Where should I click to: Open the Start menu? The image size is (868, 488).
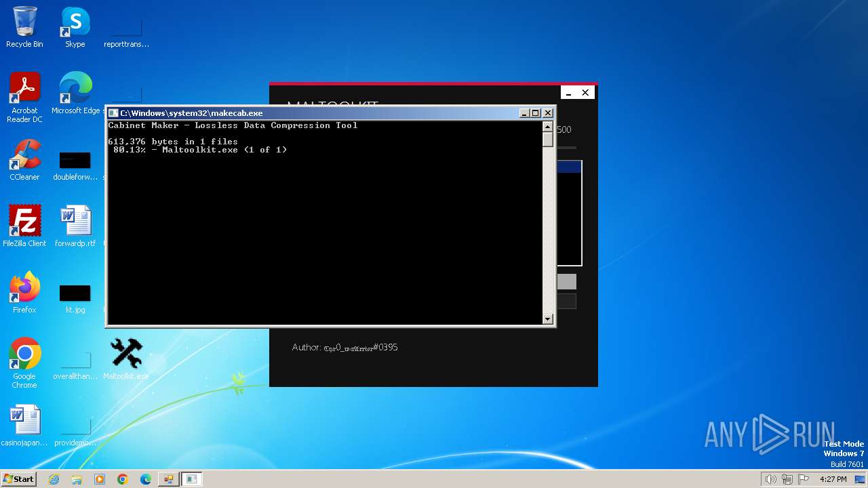click(18, 479)
